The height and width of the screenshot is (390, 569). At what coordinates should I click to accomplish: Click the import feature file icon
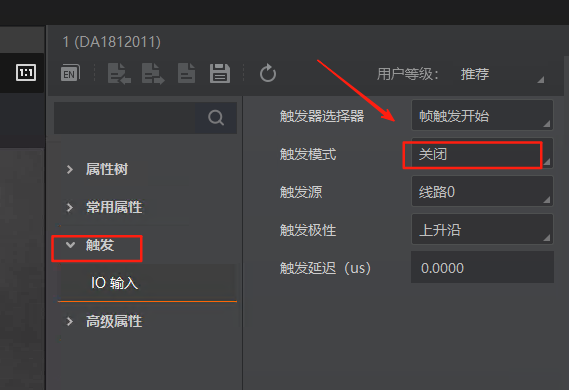coord(119,74)
